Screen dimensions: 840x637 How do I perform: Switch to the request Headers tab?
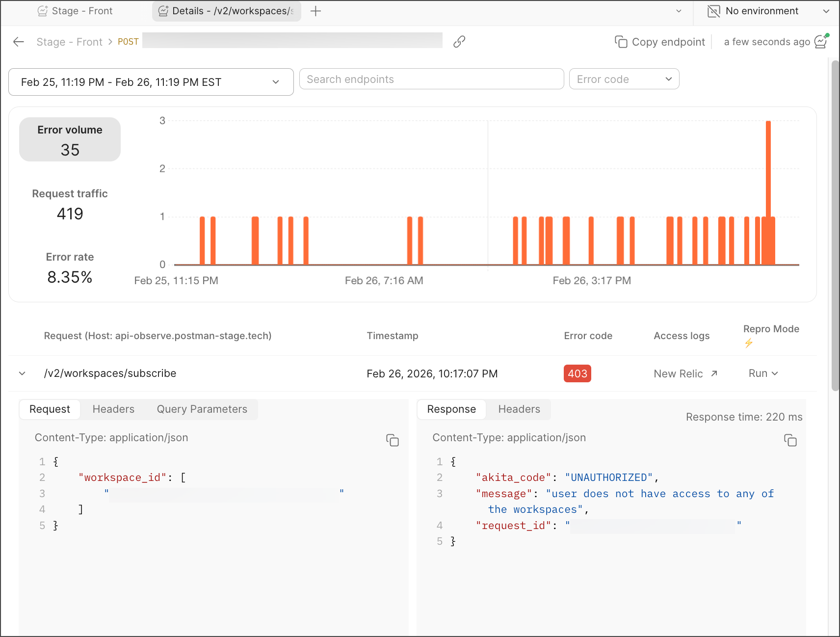click(113, 409)
